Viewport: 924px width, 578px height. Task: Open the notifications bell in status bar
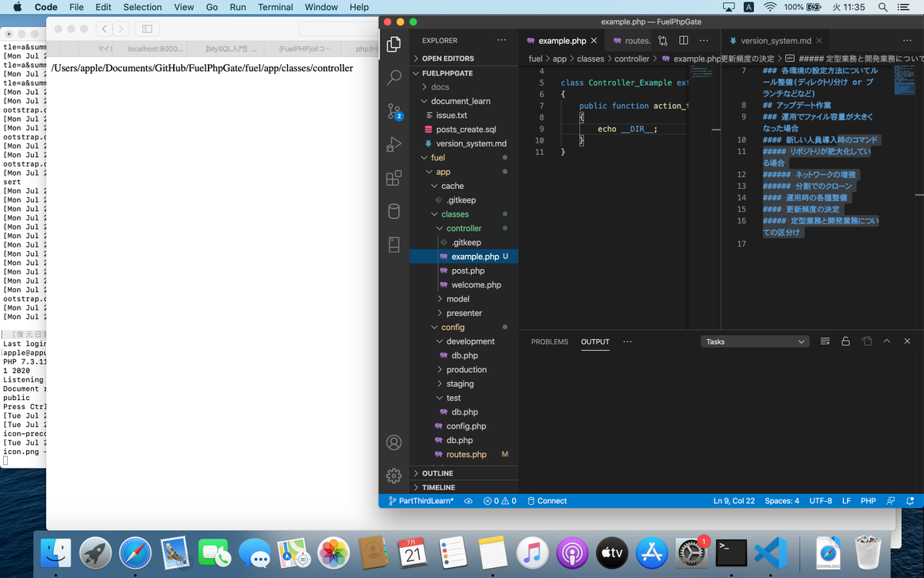[x=911, y=501]
